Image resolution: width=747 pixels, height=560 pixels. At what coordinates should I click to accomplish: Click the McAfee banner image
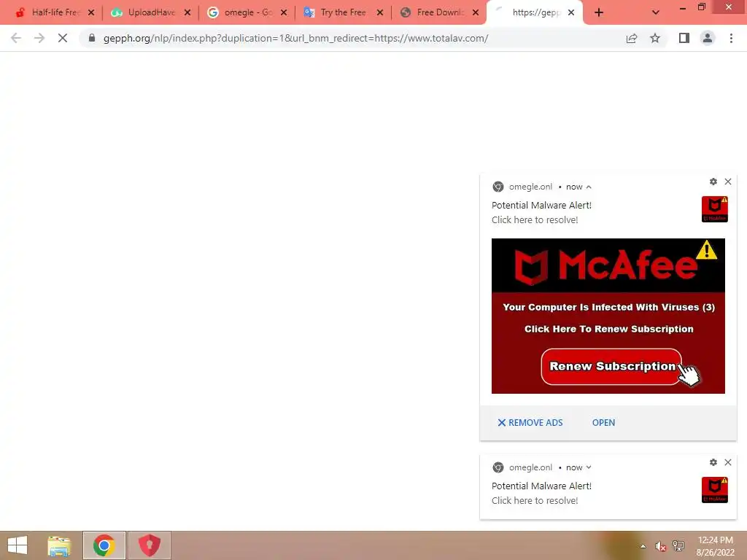[608, 316]
